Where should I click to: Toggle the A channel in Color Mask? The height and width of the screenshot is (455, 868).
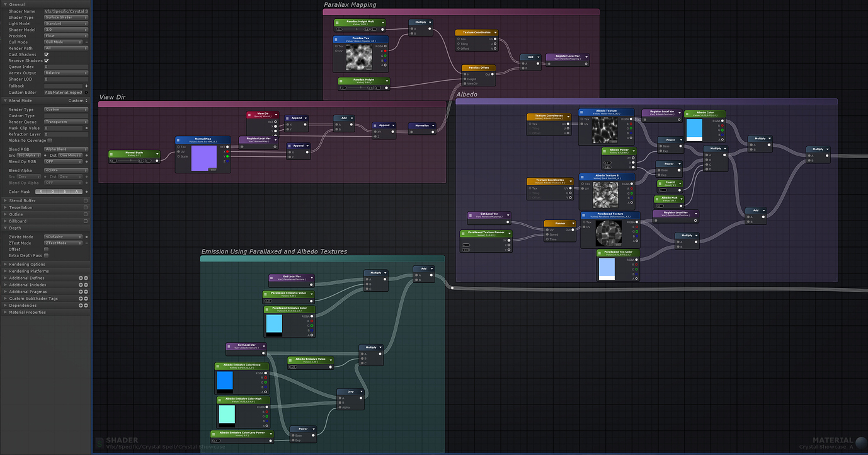click(x=77, y=192)
